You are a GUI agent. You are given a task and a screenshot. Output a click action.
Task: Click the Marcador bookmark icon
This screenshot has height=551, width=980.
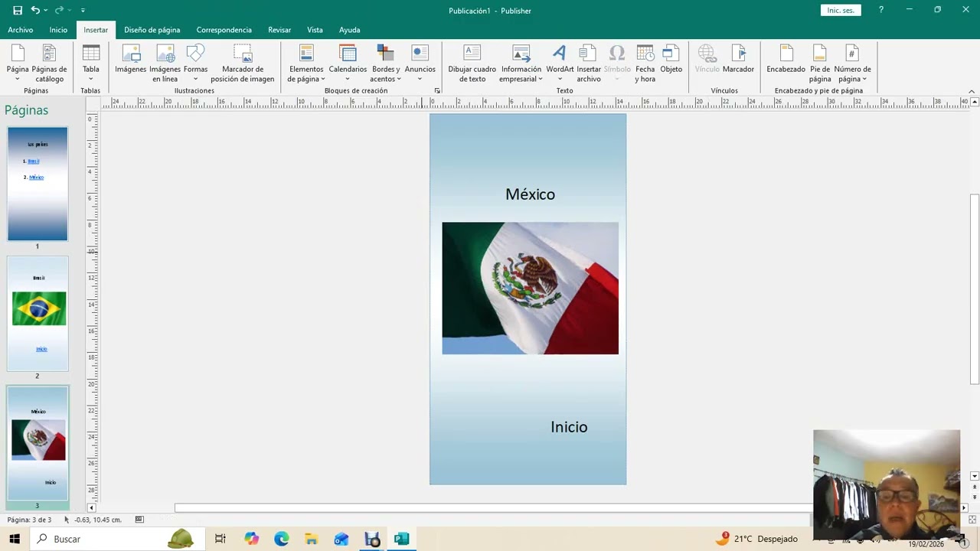pyautogui.click(x=738, y=60)
